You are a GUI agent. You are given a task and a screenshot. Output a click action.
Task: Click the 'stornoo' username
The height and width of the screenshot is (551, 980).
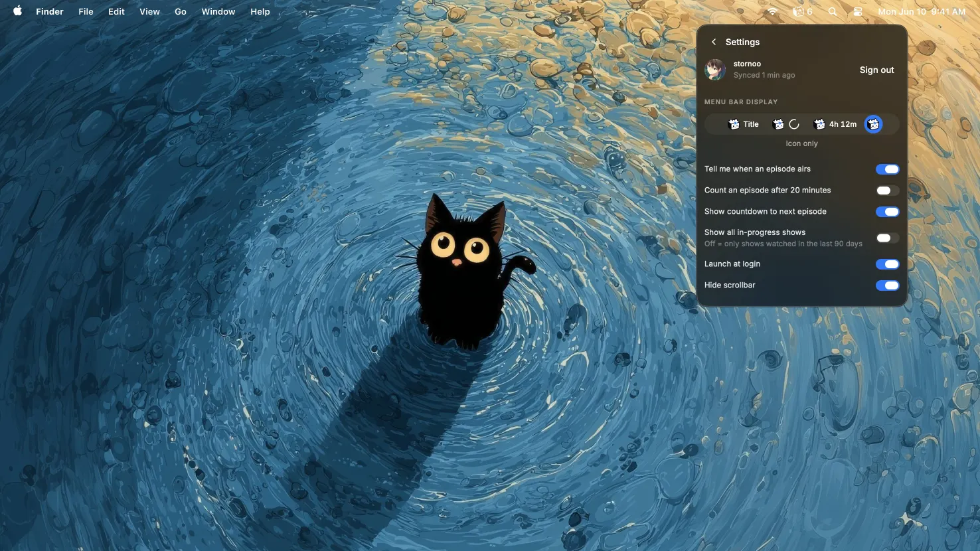(747, 64)
